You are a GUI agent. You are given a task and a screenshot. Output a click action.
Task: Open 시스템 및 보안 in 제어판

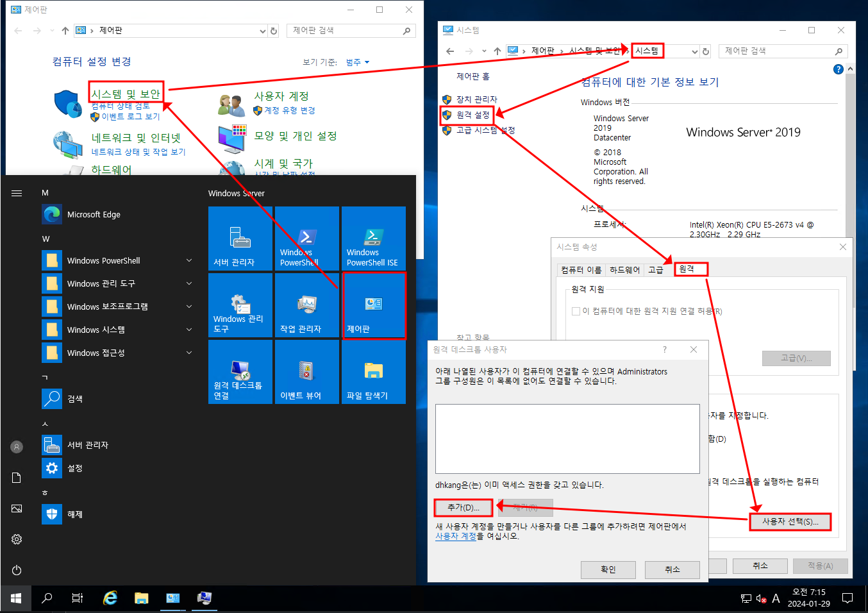tap(126, 94)
